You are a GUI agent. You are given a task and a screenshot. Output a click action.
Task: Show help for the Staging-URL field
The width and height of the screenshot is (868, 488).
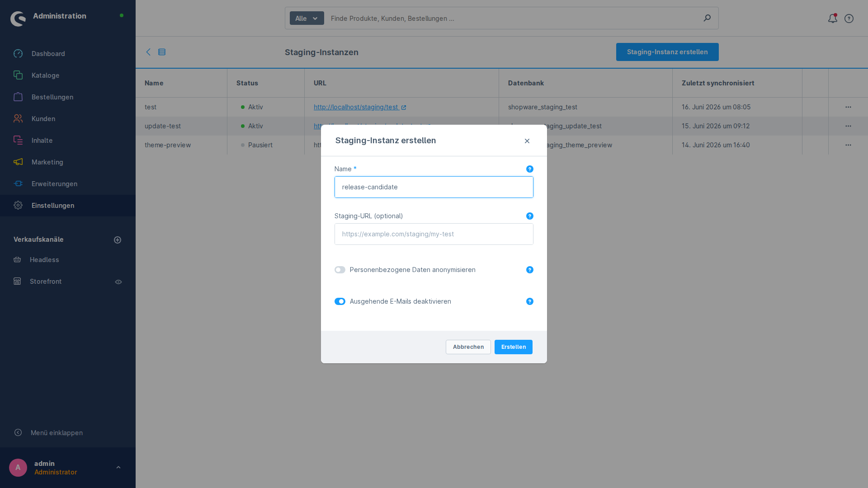pos(530,216)
